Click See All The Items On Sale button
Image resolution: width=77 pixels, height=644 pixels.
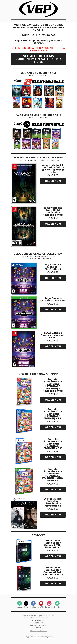[38, 59]
